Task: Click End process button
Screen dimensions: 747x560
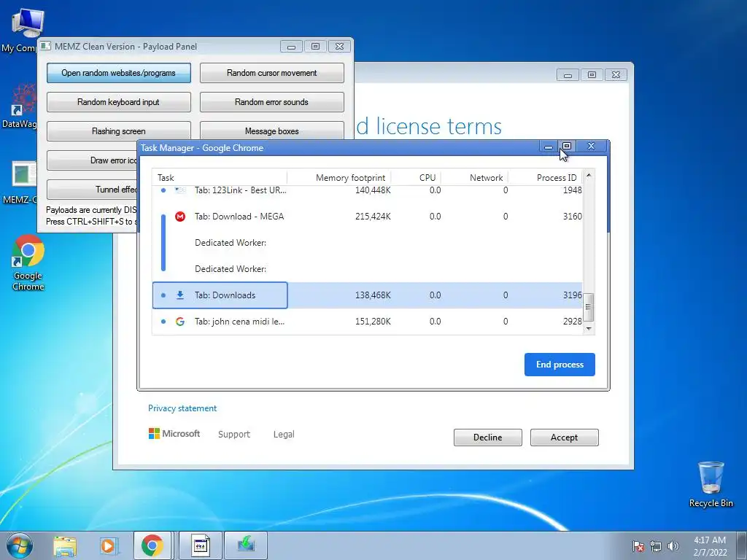Action: click(x=560, y=365)
